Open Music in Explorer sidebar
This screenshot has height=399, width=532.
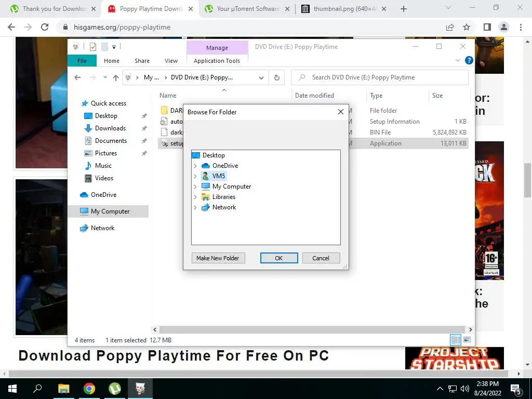point(103,166)
